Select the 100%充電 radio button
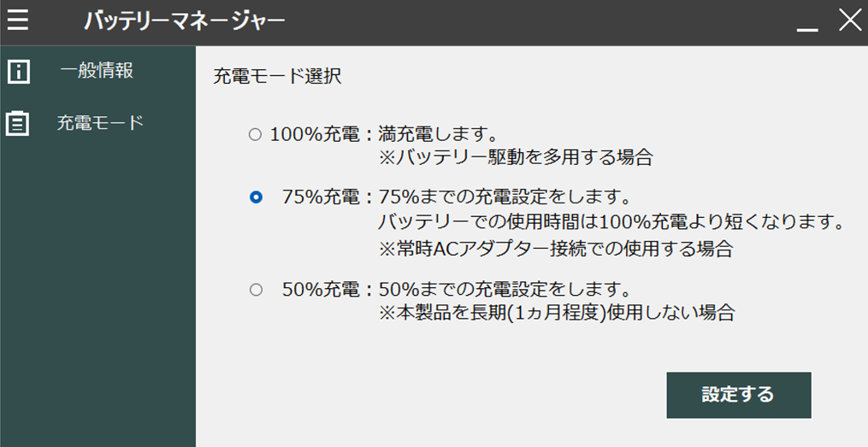Image resolution: width=868 pixels, height=447 pixels. [255, 134]
